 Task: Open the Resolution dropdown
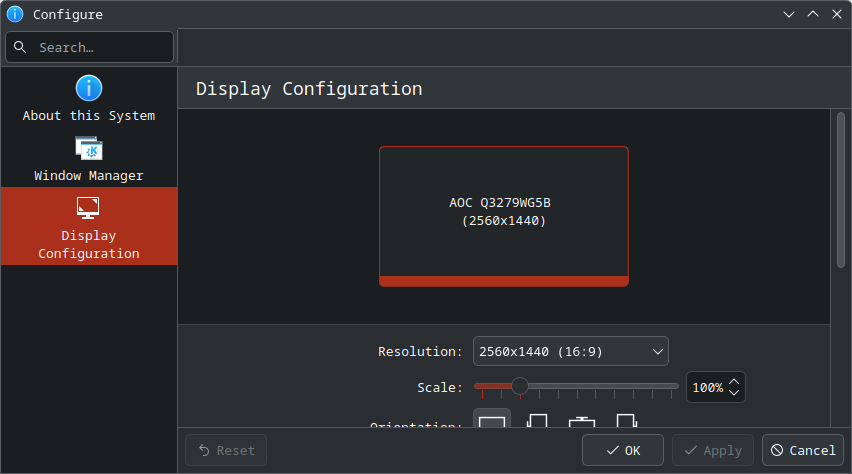tap(571, 352)
